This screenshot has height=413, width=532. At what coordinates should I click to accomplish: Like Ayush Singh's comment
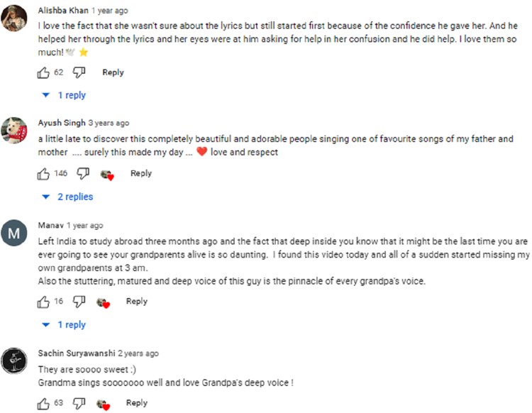[44, 173]
